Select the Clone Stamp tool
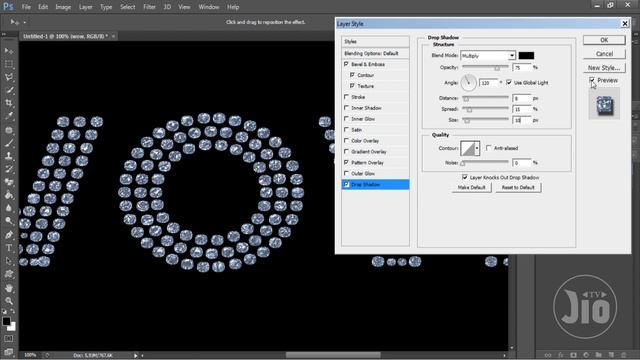The height and width of the screenshot is (360, 640). (x=9, y=156)
